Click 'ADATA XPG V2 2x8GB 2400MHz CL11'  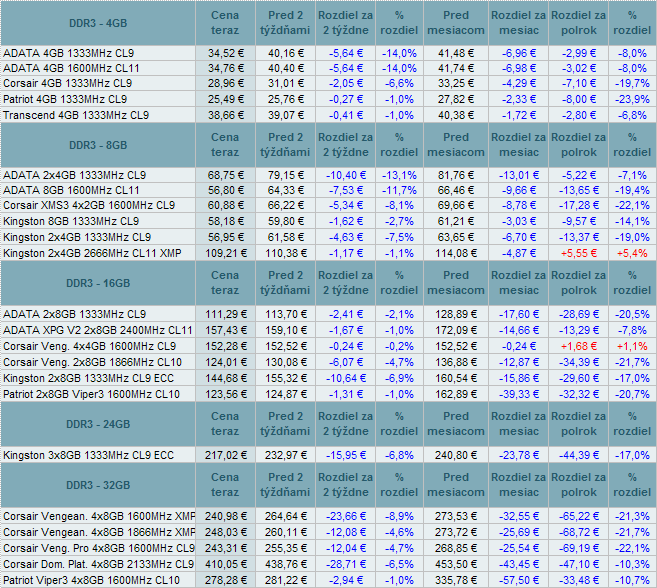coord(98,330)
